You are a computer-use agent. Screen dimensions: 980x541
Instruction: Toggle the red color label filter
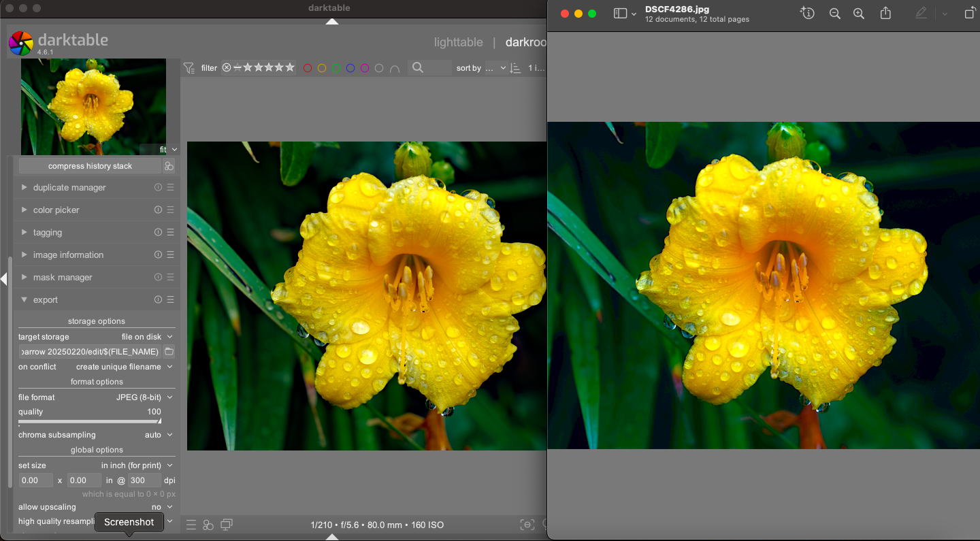pyautogui.click(x=308, y=68)
